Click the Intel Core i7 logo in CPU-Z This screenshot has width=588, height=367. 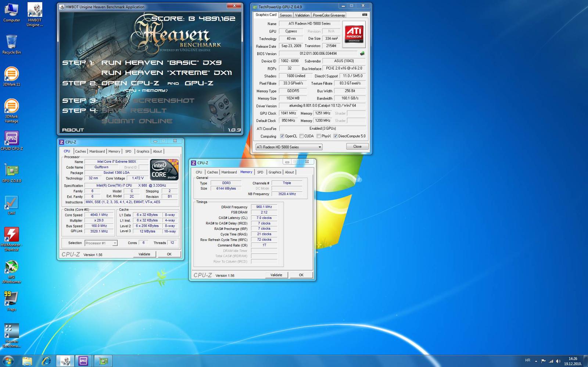click(164, 169)
